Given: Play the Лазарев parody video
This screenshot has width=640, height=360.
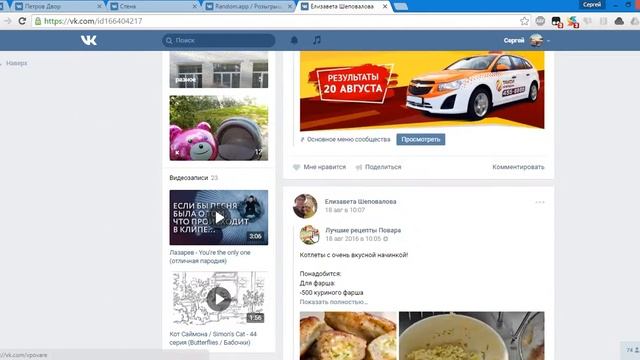Looking at the screenshot, I should tap(219, 218).
